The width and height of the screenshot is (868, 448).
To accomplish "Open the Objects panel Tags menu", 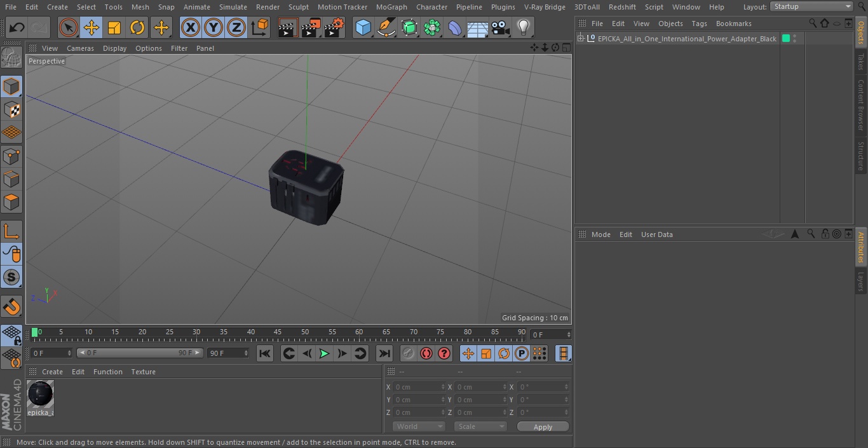I will pyautogui.click(x=699, y=24).
